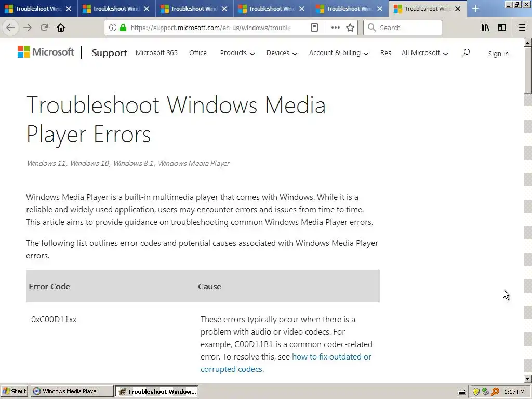Screen dimensions: 532x399
Task: Open the Microsoft 365 nav link
Action: pyautogui.click(x=156, y=53)
